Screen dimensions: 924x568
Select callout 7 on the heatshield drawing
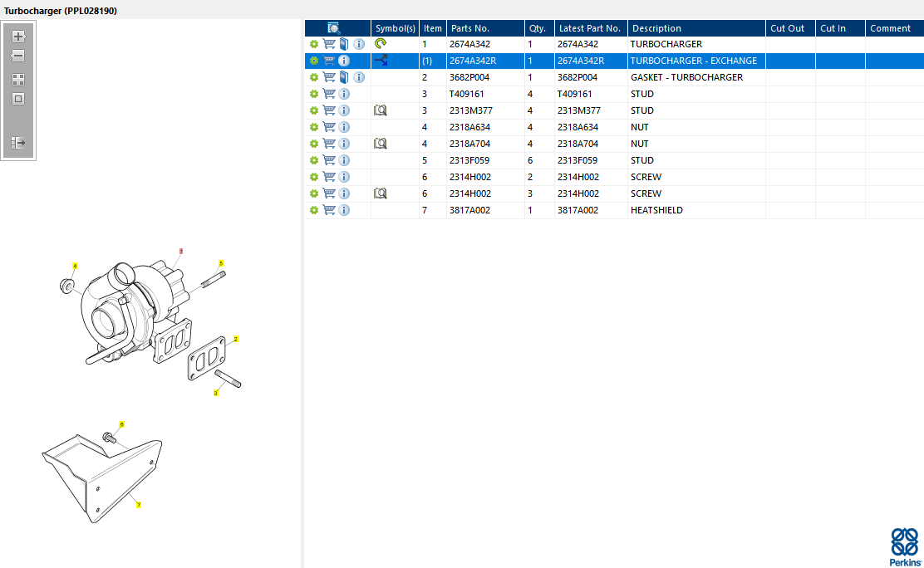pos(139,505)
